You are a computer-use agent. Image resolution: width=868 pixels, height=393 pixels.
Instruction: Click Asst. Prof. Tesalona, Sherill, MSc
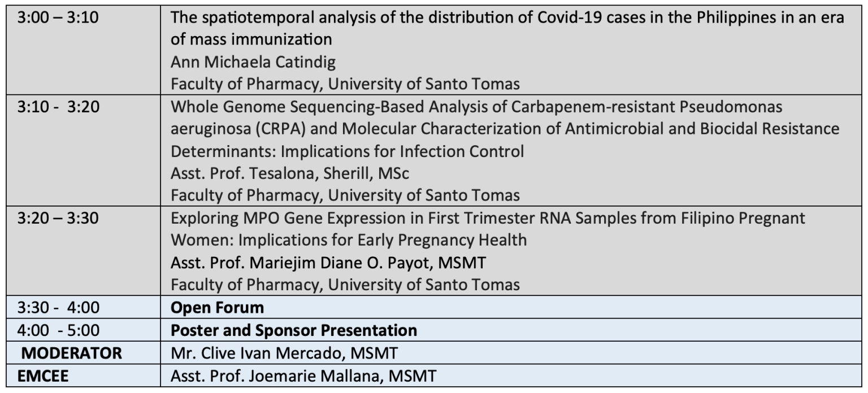pos(290,173)
